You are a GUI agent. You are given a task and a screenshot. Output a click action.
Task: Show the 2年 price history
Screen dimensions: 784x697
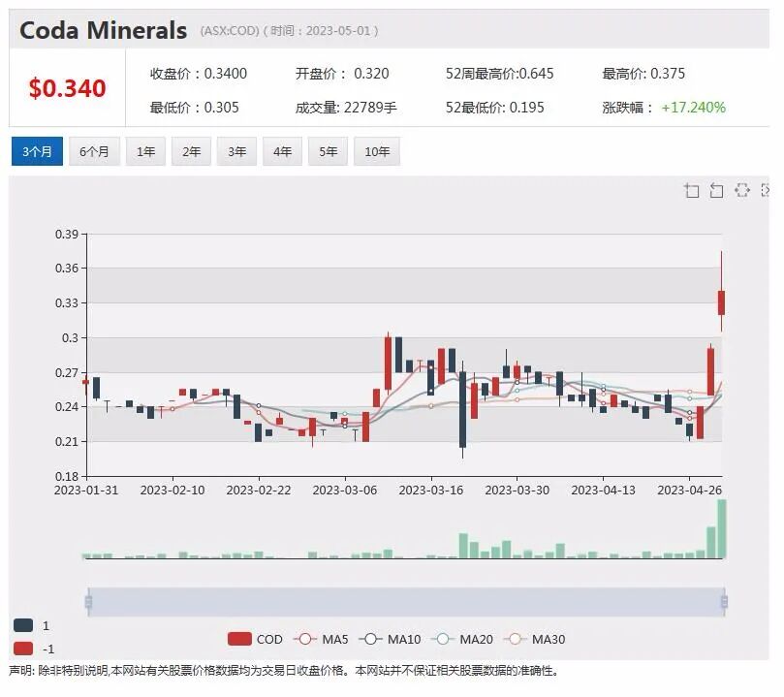point(191,151)
